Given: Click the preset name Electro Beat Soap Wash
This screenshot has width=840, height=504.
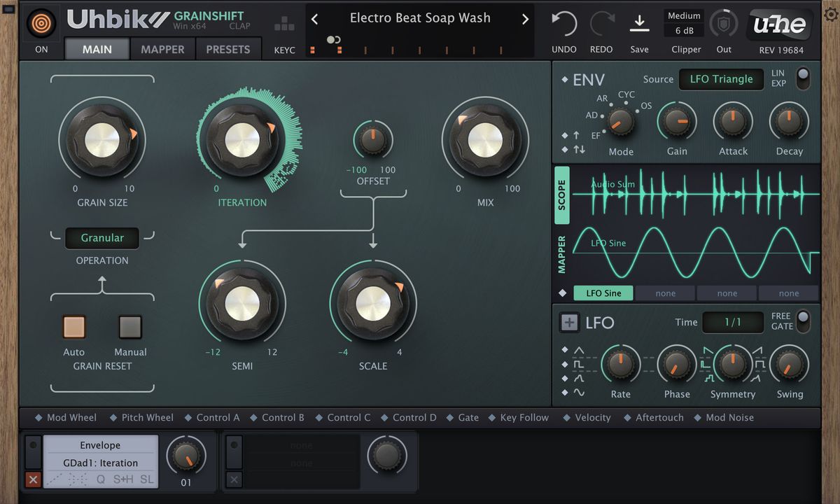Looking at the screenshot, I should point(420,18).
